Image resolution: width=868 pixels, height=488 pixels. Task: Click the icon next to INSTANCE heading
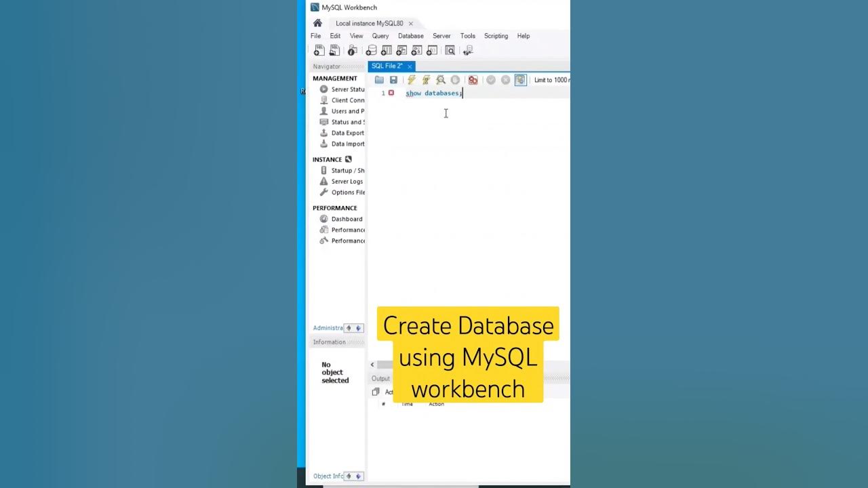(x=349, y=159)
